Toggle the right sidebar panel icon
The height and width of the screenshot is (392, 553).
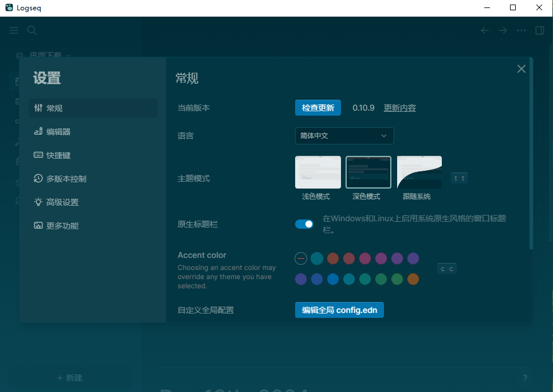(540, 30)
